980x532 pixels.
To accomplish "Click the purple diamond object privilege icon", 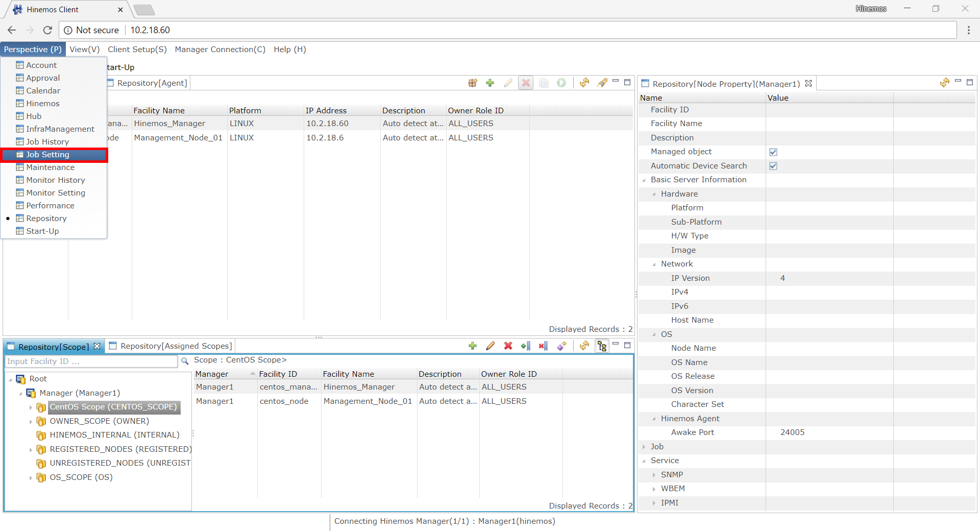I will tap(561, 346).
